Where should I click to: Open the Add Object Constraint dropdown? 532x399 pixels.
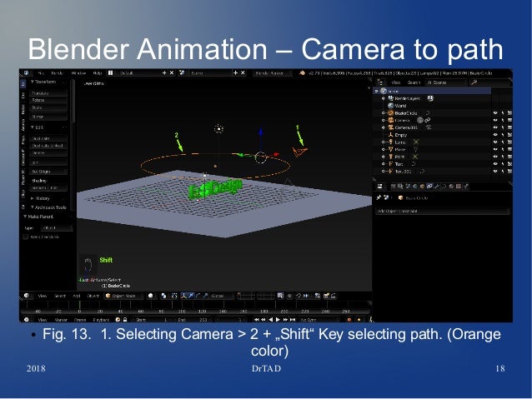coord(443,212)
